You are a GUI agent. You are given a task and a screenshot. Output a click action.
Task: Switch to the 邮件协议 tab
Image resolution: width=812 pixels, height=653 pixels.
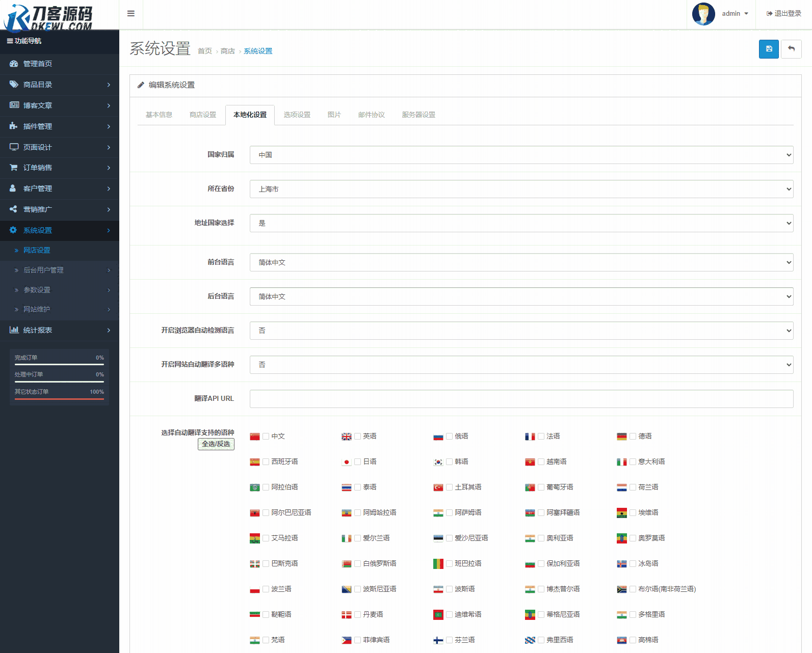pos(372,115)
